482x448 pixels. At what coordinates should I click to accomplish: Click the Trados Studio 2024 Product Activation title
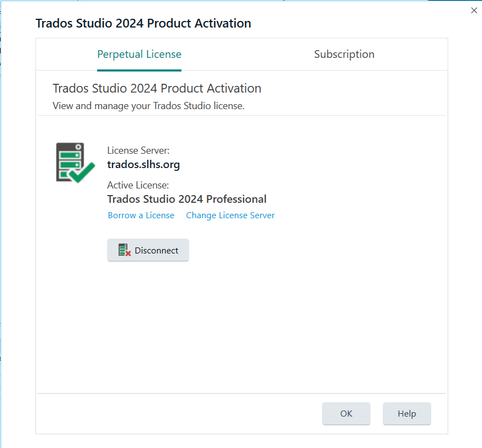pyautogui.click(x=143, y=23)
